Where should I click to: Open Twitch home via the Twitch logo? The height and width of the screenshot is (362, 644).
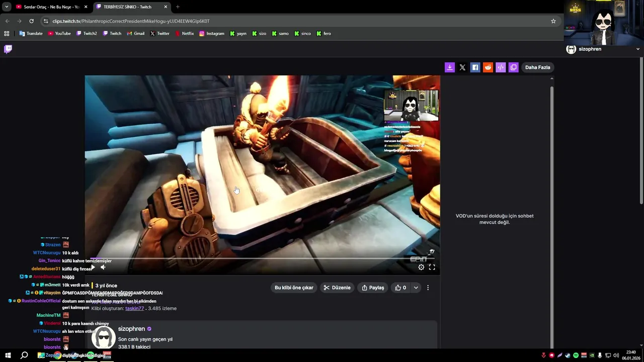point(8,49)
